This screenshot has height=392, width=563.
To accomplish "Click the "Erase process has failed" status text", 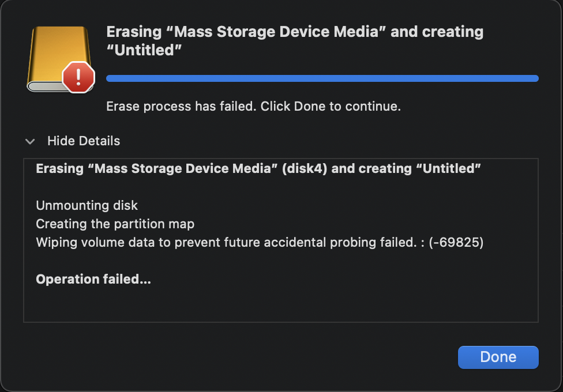I will 182,107.
